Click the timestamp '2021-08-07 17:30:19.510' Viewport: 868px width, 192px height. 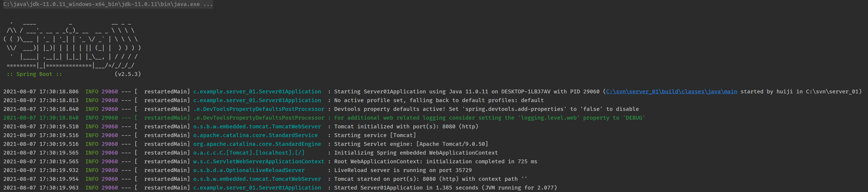[x=41, y=127]
